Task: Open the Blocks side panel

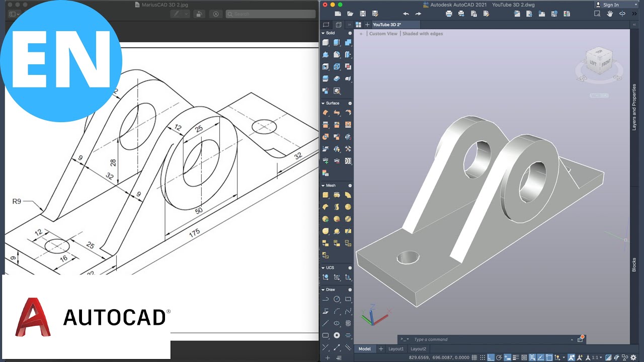Action: (634, 265)
